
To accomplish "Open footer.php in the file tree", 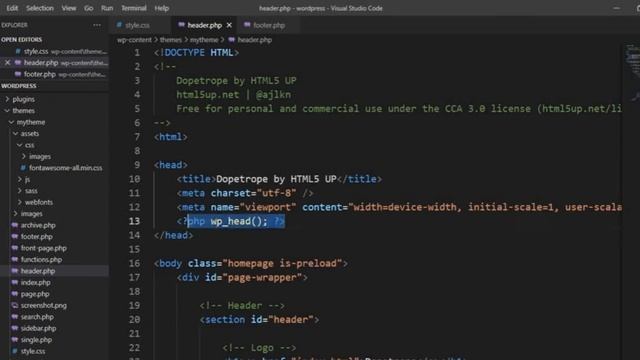I will tap(36, 236).
